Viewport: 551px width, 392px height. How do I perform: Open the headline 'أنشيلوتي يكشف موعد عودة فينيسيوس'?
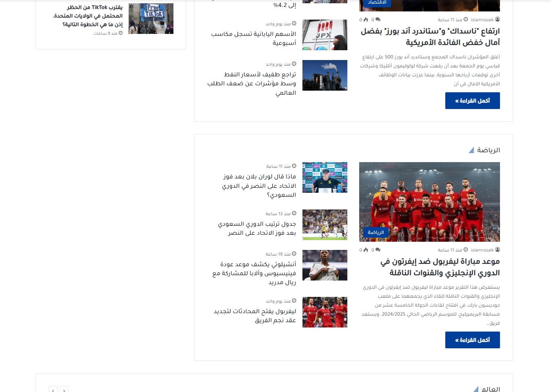[254, 273]
